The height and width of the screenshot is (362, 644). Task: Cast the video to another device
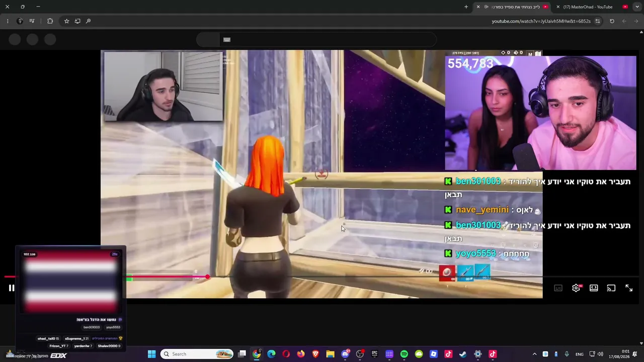click(x=611, y=288)
